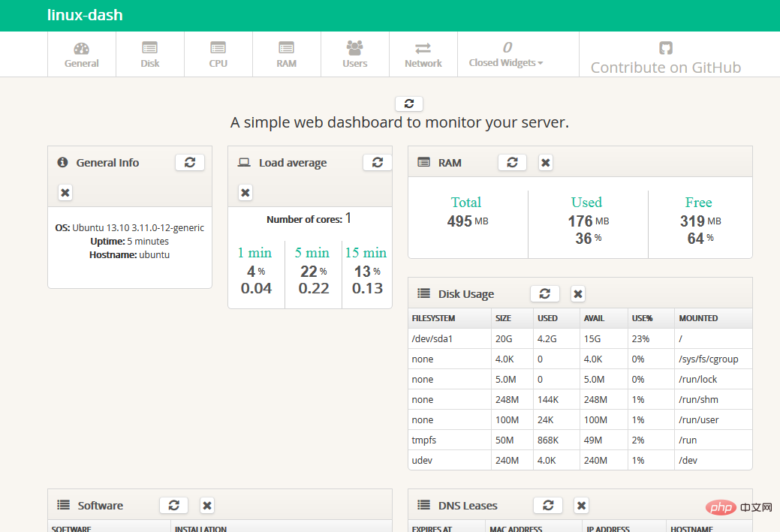Select the udev filesystem row
The image size is (780, 532).
[580, 461]
